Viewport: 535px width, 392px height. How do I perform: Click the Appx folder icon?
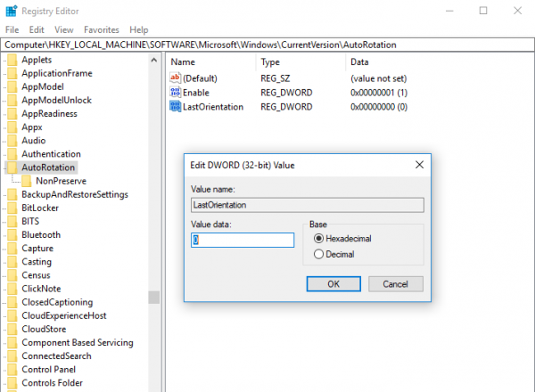12,127
